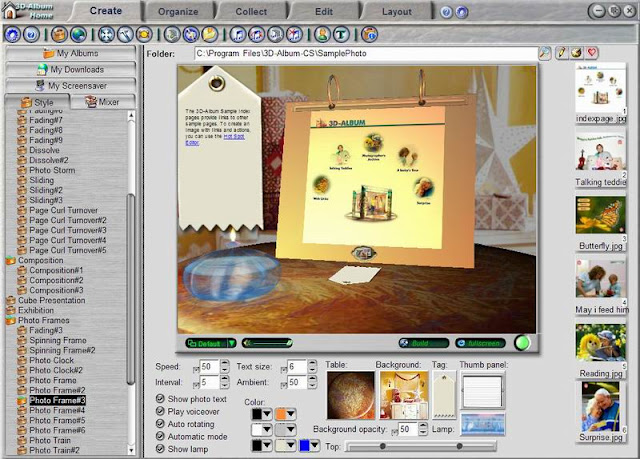Viewport: 640px width, 459px height.
Task: Open the orange color dropdown arrow
Action: coord(291,414)
